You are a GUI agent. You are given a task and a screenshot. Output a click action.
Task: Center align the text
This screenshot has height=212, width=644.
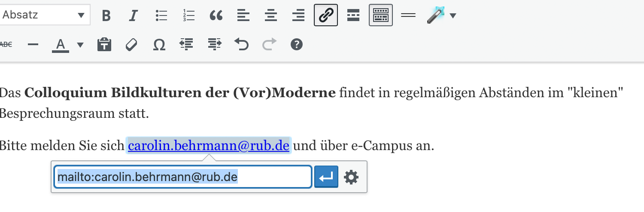click(271, 15)
